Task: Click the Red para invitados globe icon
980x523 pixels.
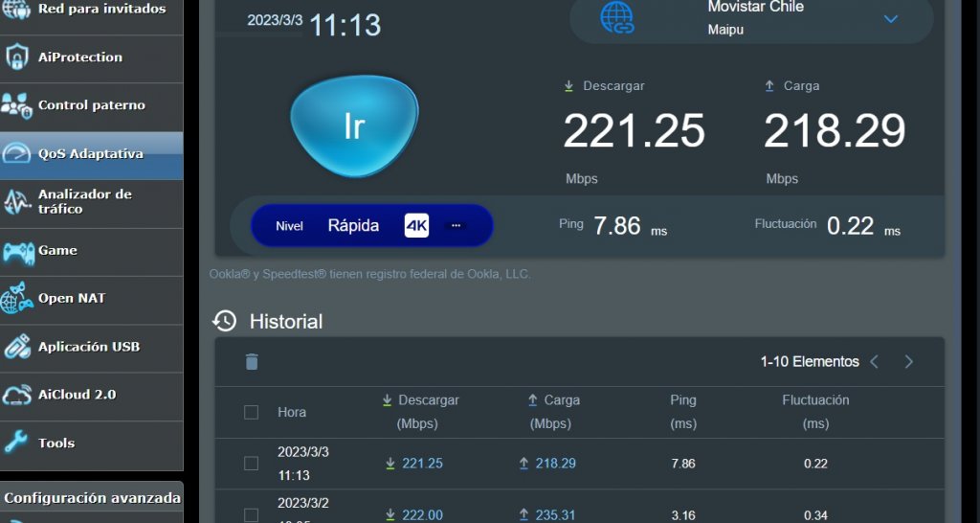Action: click(16, 9)
